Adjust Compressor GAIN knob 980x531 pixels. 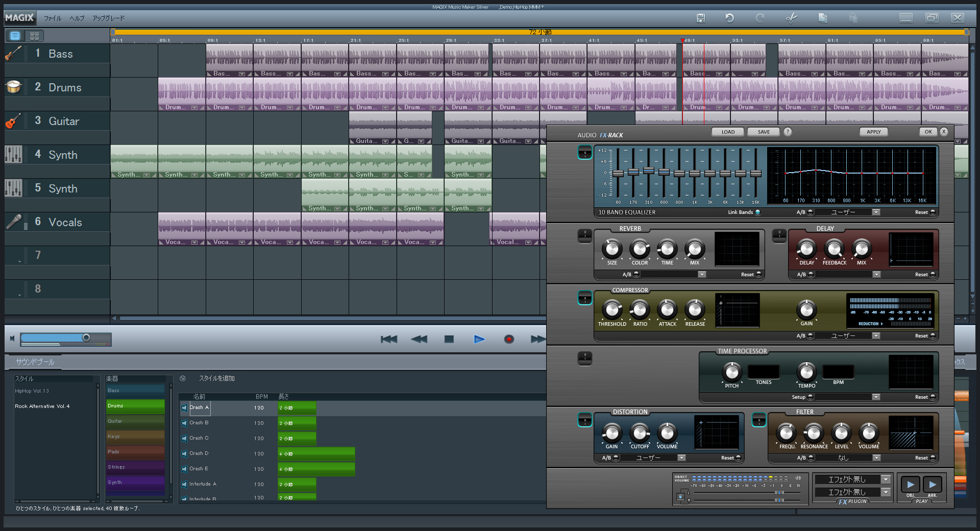[x=806, y=309]
